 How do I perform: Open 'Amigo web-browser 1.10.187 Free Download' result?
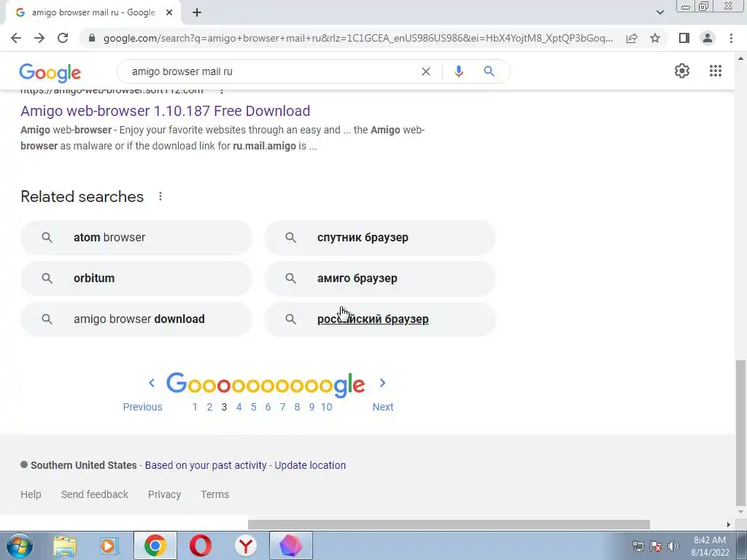point(166,111)
